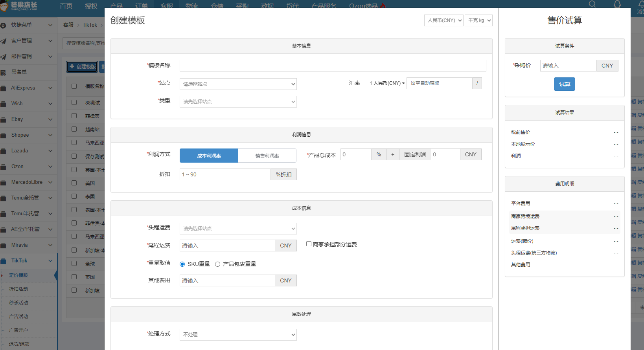Click the search magnifier icon in top bar
Viewport: 644px width, 350px height.
coord(592,4)
